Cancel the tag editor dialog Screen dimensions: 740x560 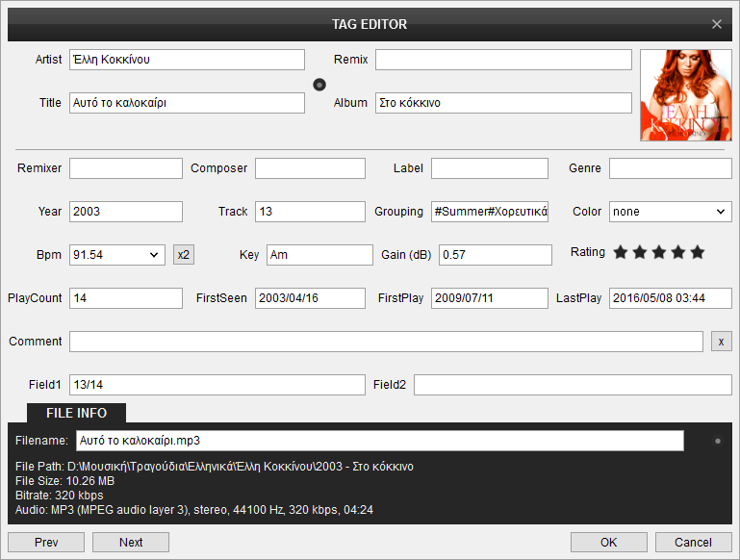[693, 543]
